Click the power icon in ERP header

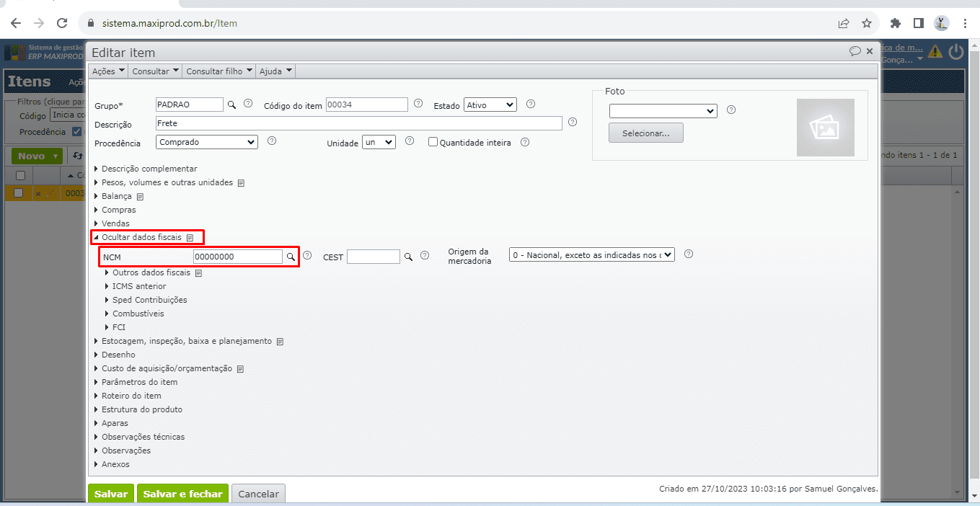pyautogui.click(x=956, y=51)
